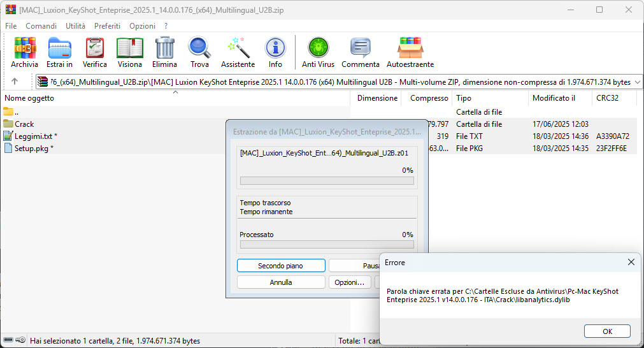Click the Tempo rimanente label
This screenshot has height=348, width=644.
point(266,212)
